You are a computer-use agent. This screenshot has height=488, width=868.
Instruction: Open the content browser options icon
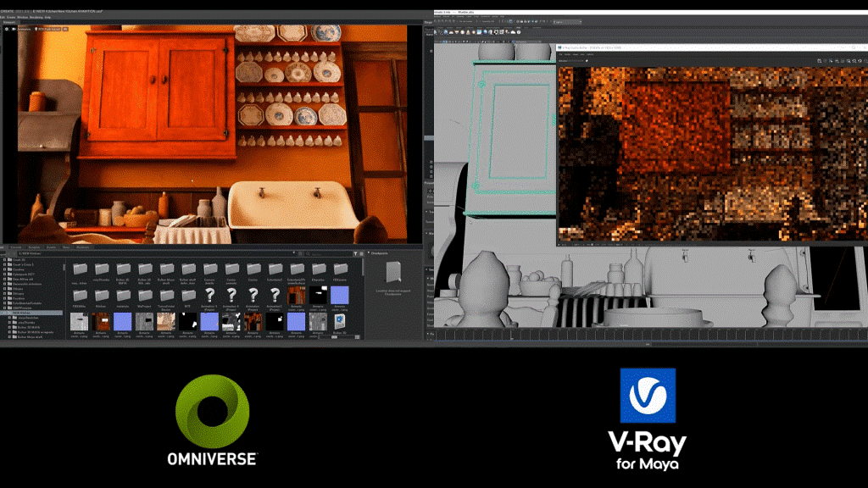(x=361, y=253)
